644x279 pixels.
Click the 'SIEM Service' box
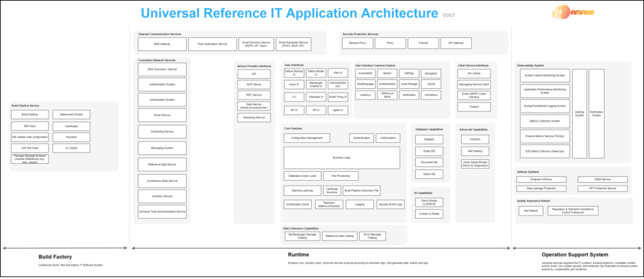click(602, 179)
